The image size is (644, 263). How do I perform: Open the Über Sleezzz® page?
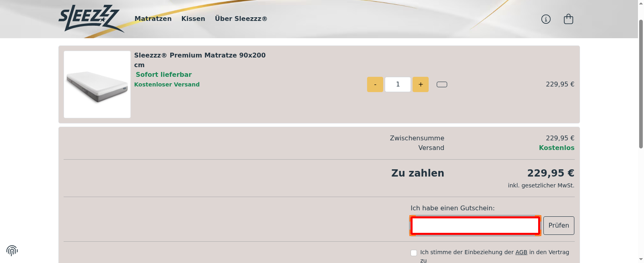pyautogui.click(x=241, y=19)
